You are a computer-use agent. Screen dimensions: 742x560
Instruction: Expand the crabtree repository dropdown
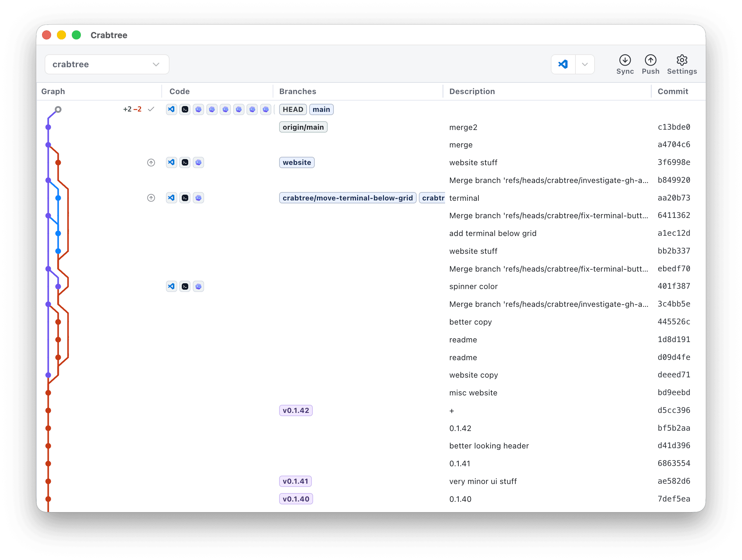tap(107, 64)
